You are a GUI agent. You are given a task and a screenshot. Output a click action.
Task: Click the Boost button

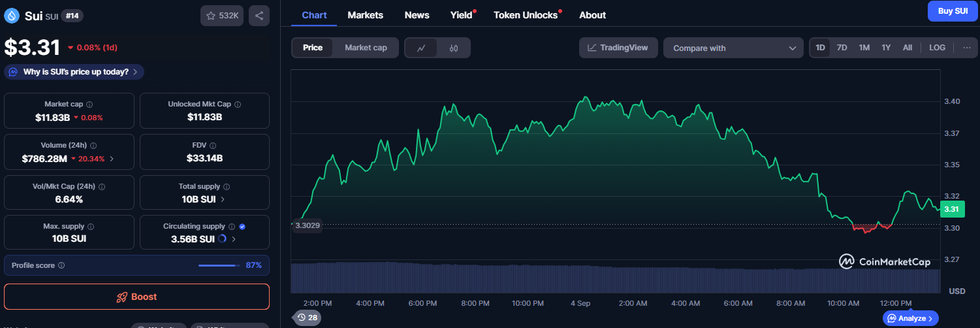(x=136, y=297)
